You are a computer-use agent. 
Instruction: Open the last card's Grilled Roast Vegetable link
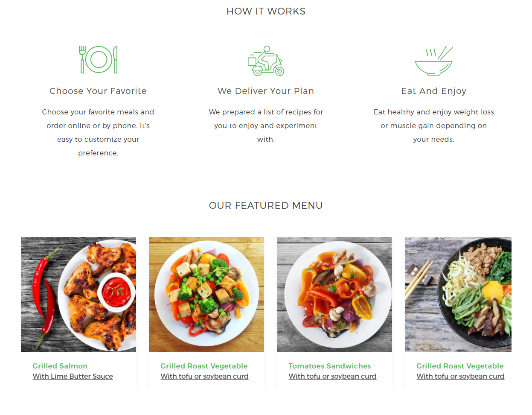tap(460, 366)
